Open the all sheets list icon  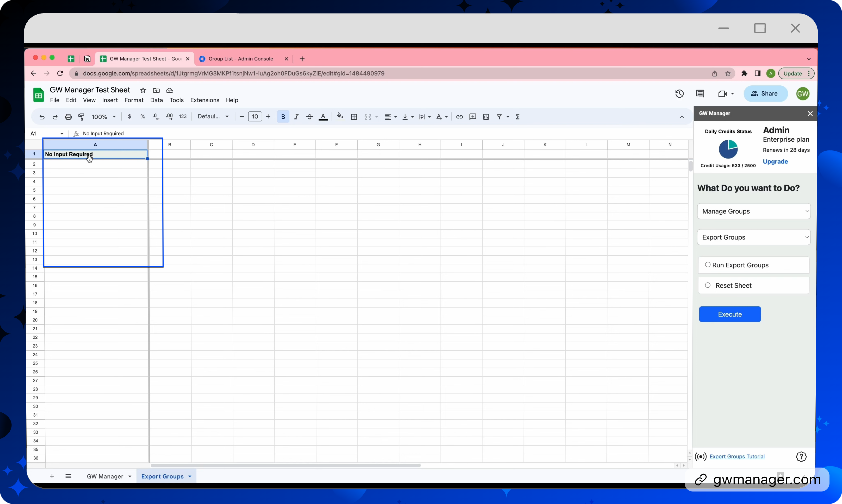point(68,476)
